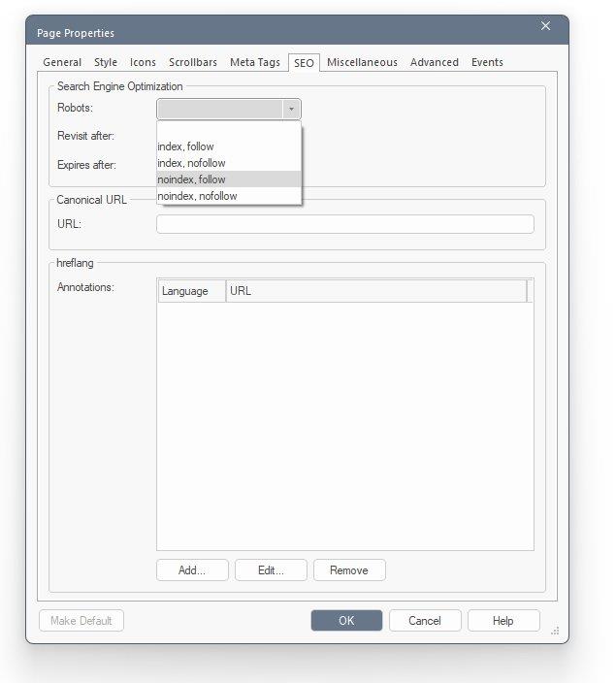Open the Miscellaneous tab
The width and height of the screenshot is (616, 683).
coord(362,62)
